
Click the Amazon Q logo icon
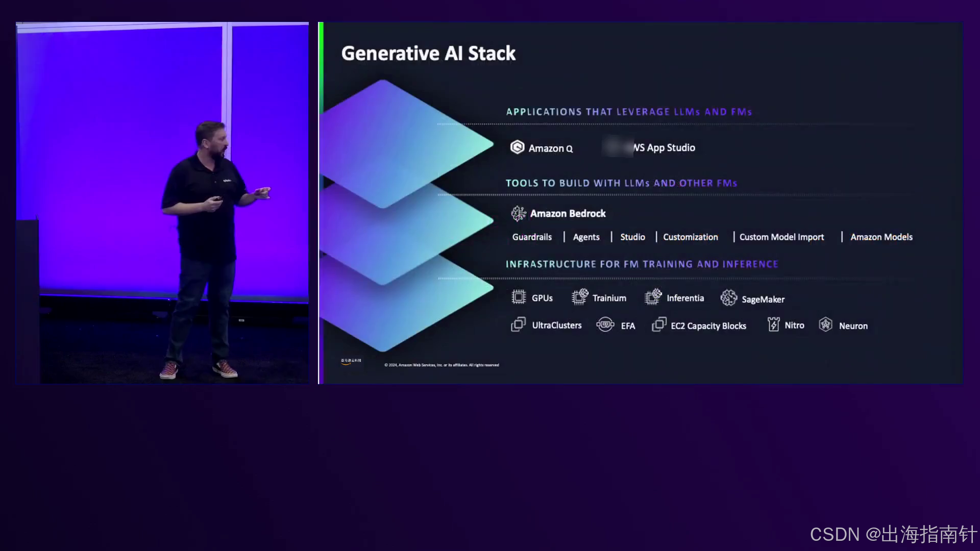tap(517, 147)
